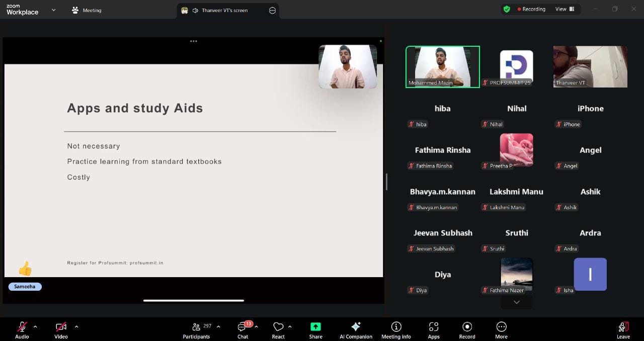The width and height of the screenshot is (644, 341).
Task: Open the Zoom Workplace dropdown chevron
Action: coord(53,10)
